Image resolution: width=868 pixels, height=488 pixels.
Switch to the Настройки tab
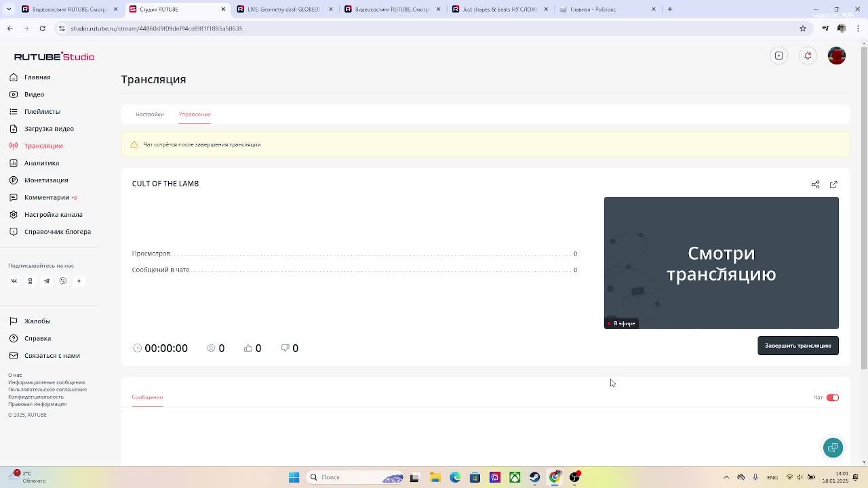[149, 114]
